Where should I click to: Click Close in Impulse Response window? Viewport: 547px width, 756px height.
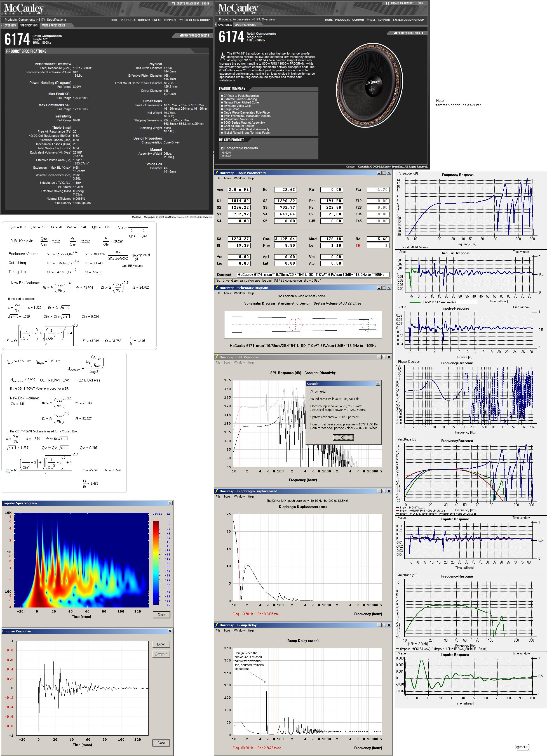(161, 743)
